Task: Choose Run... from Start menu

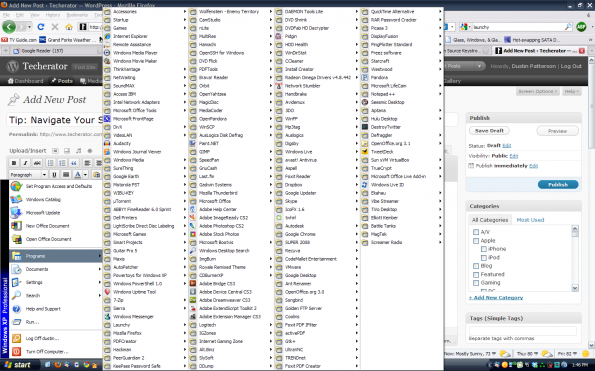Action: (32, 322)
